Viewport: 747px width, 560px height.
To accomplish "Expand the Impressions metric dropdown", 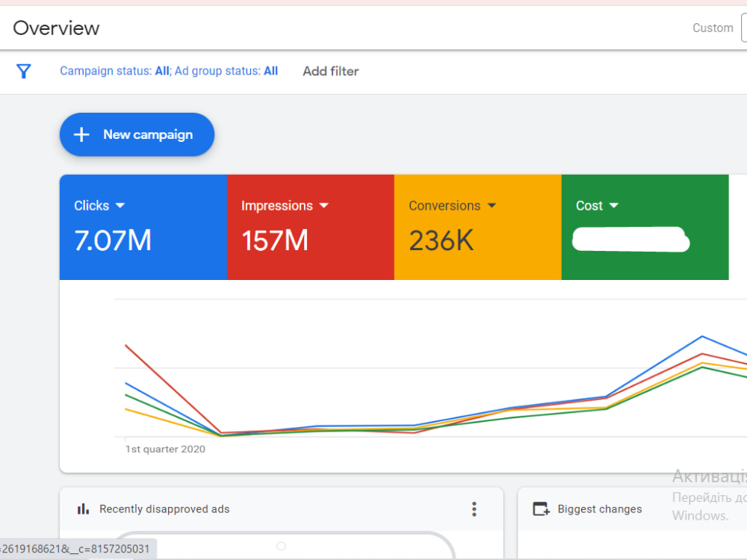I will pos(324,205).
